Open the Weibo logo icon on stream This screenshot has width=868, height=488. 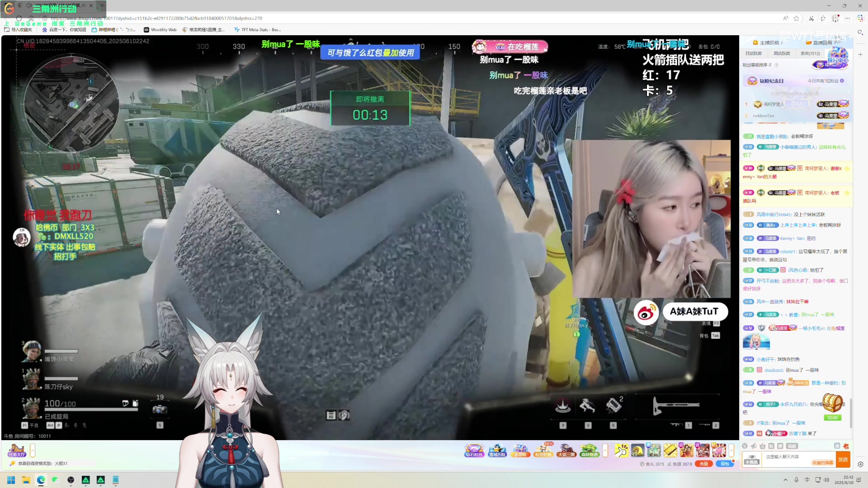646,312
